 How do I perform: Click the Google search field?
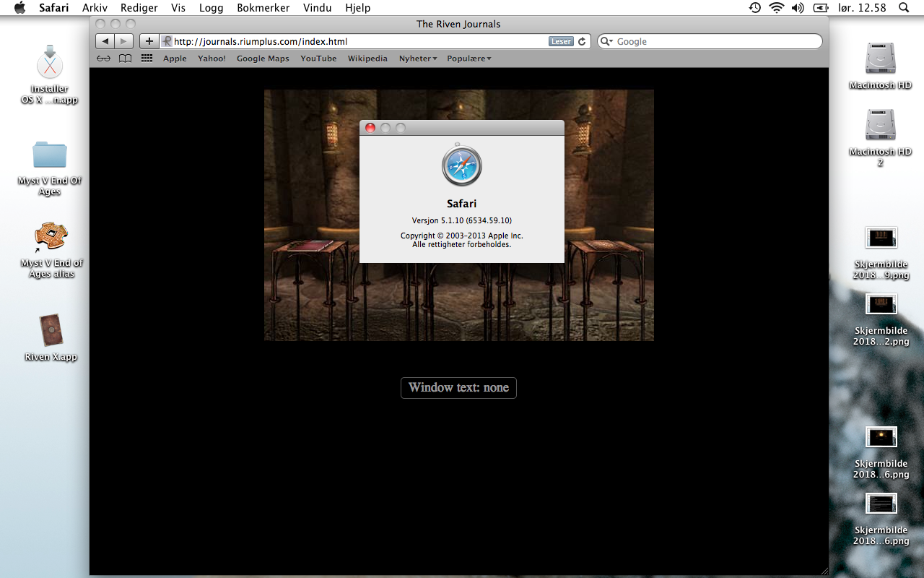(710, 41)
